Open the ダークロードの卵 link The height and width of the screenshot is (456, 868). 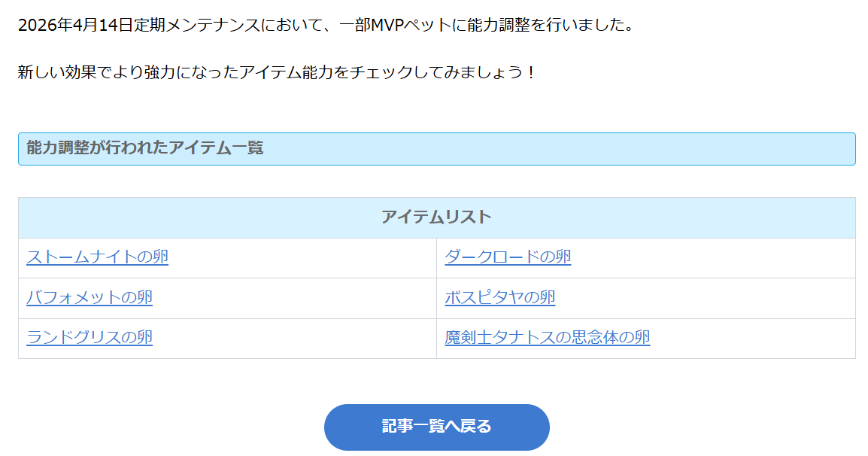[508, 257]
